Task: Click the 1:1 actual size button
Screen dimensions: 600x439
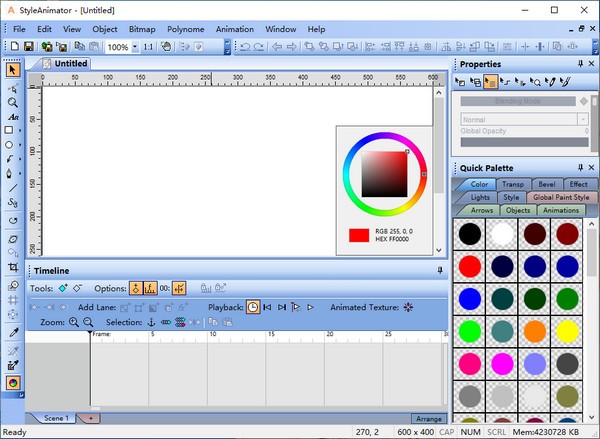Action: tap(148, 47)
